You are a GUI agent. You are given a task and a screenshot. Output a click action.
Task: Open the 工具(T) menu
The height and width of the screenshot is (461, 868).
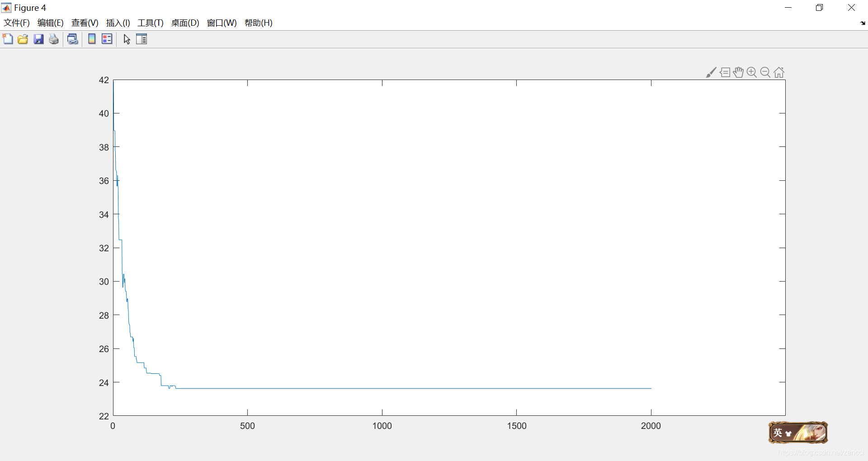tap(151, 23)
